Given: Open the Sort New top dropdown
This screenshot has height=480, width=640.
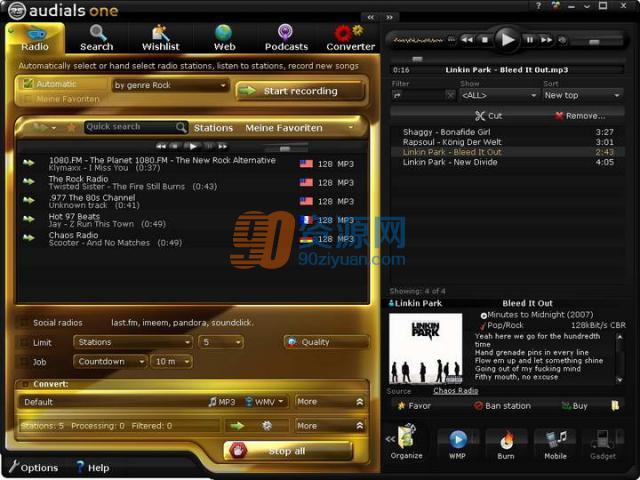Looking at the screenshot, I should [582, 96].
